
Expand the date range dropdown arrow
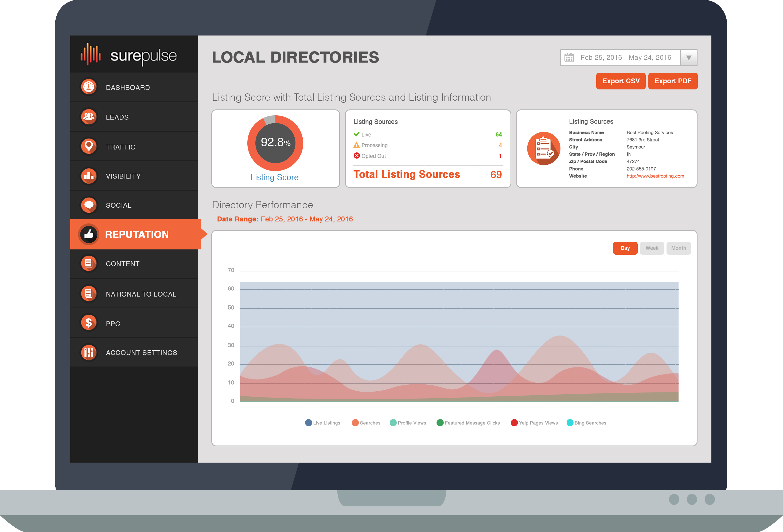[689, 58]
